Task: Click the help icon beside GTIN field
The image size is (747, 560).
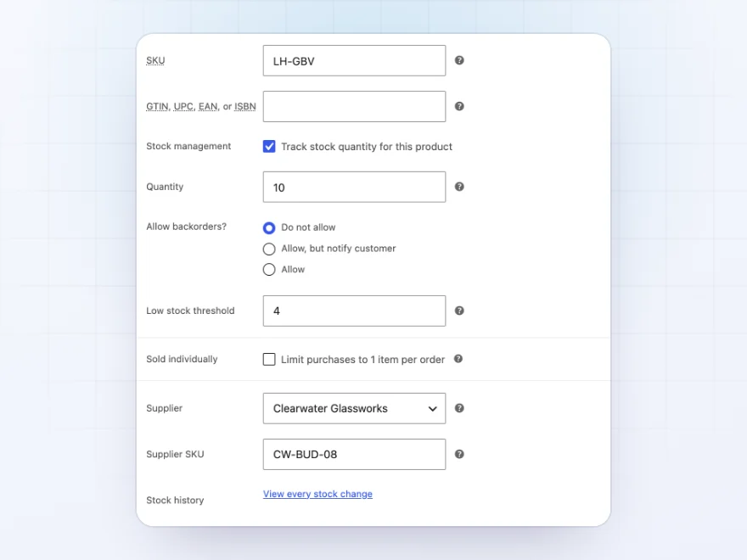Action: pyautogui.click(x=459, y=106)
